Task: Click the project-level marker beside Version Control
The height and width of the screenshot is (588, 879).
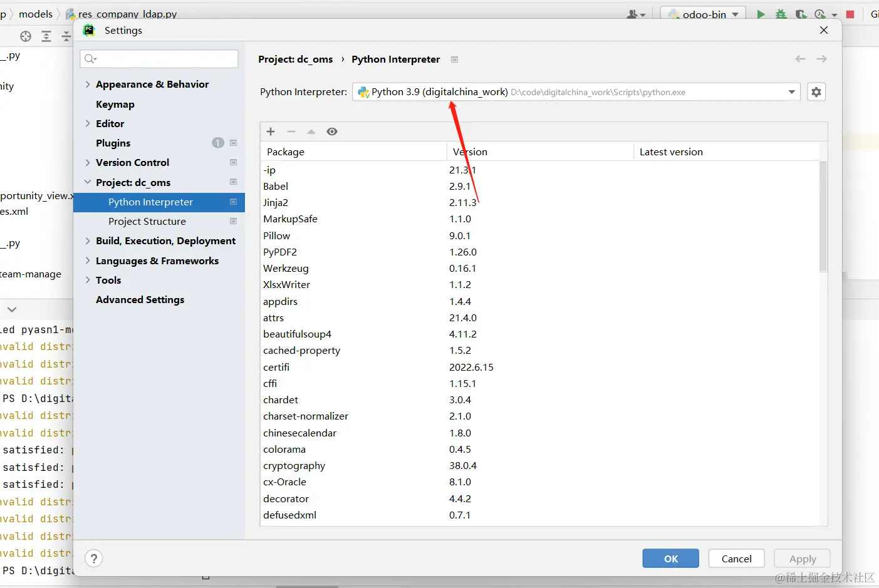Action: click(233, 162)
